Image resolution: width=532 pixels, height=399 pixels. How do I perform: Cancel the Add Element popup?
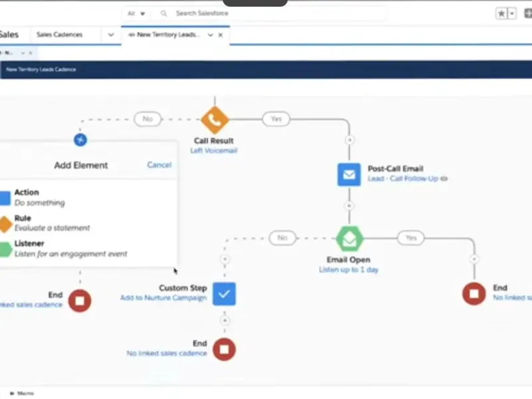159,165
